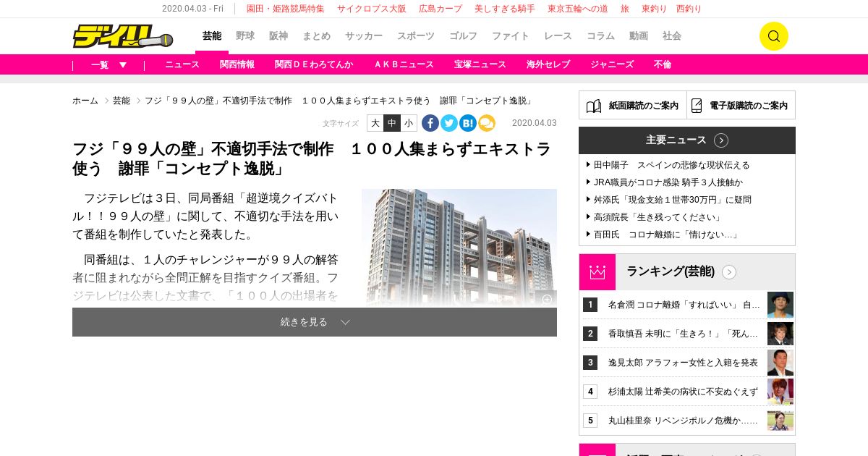The image size is (868, 456).
Task: Click the open-book icon for 紙面購読
Action: pyautogui.click(x=594, y=106)
